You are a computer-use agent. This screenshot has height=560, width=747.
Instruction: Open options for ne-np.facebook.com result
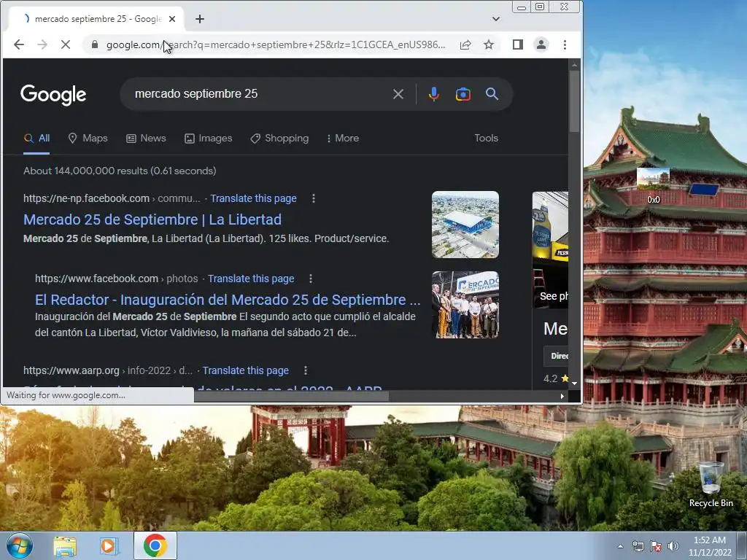point(314,198)
